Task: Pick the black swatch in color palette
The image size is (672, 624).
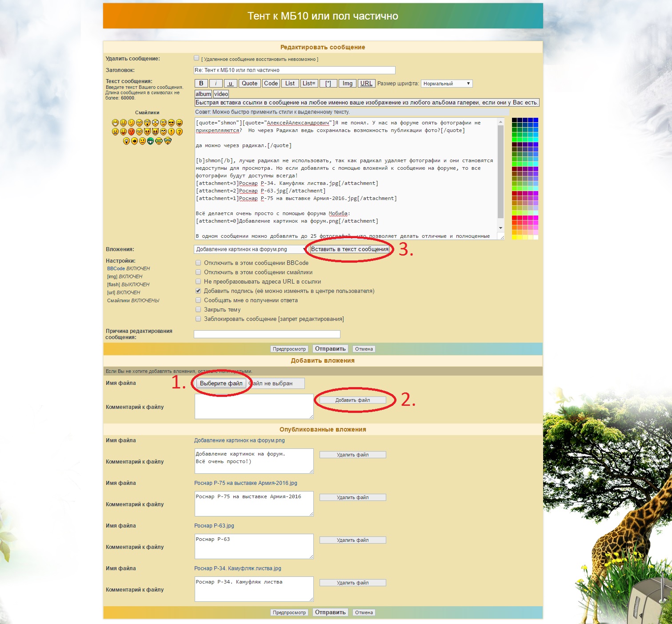Action: click(x=514, y=120)
